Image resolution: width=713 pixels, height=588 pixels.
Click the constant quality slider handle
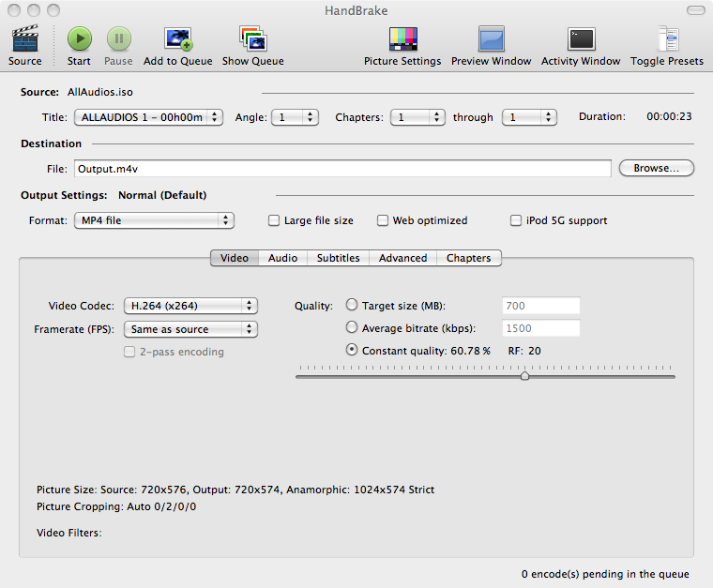(x=524, y=376)
